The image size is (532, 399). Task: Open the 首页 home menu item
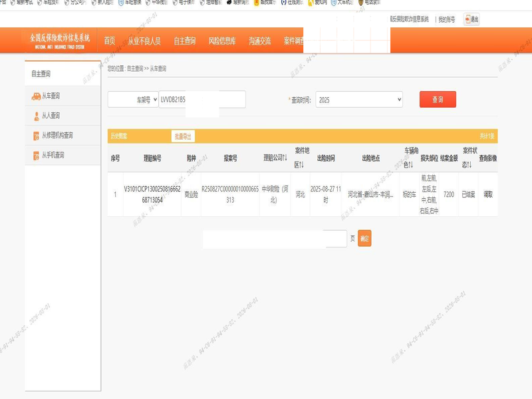pyautogui.click(x=109, y=41)
